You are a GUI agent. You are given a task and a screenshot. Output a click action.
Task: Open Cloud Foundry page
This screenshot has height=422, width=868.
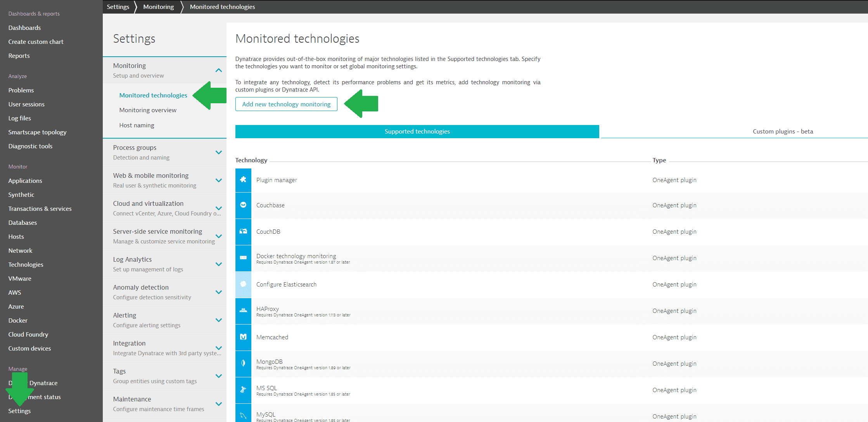click(x=28, y=334)
